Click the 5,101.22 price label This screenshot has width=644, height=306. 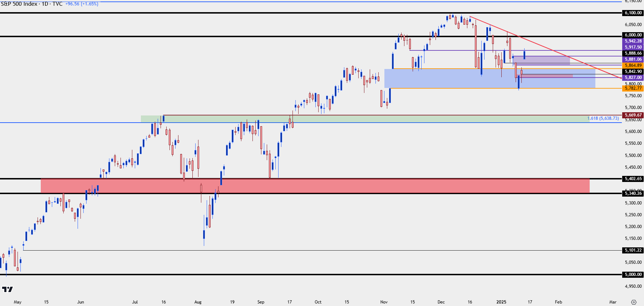pos(633,250)
